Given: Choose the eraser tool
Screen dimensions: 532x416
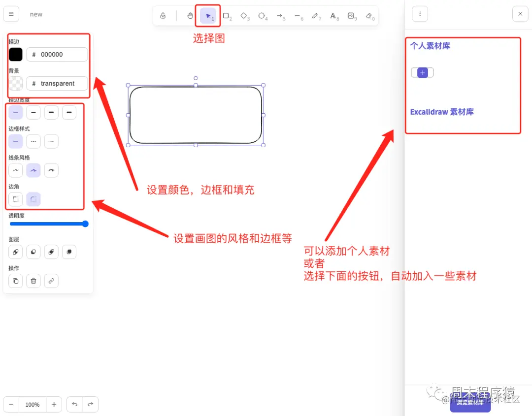Looking at the screenshot, I should pos(369,16).
